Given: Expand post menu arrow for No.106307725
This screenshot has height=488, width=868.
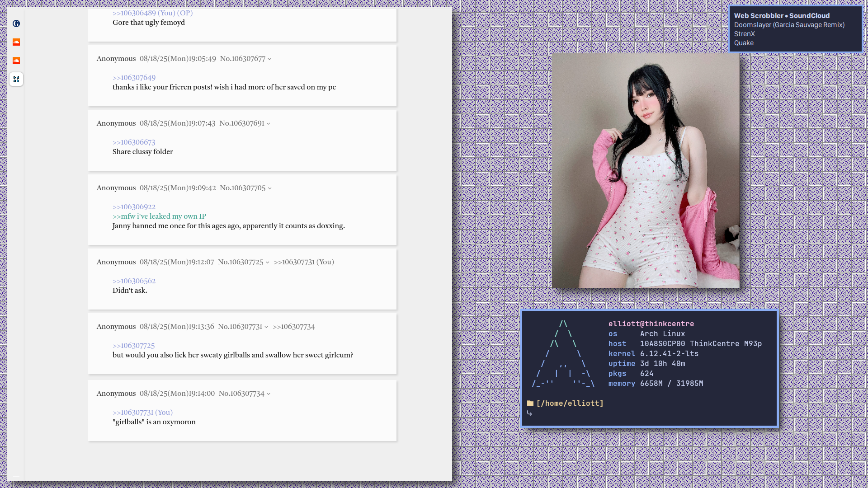Looking at the screenshot, I should click(x=268, y=263).
